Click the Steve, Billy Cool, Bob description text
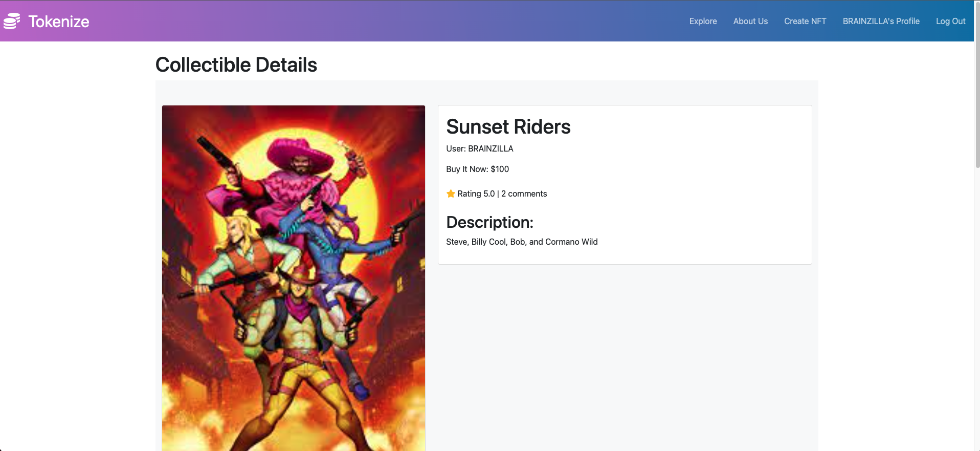The height and width of the screenshot is (451, 980). [x=522, y=242]
